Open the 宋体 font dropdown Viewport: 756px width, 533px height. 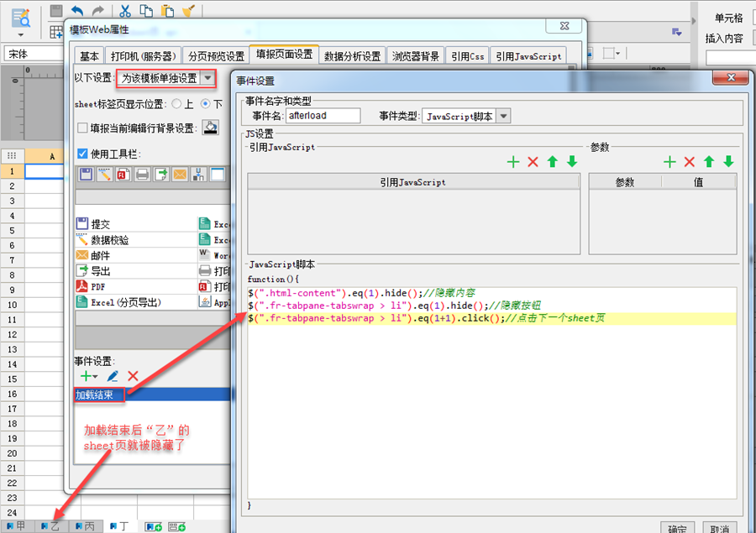[x=33, y=54]
